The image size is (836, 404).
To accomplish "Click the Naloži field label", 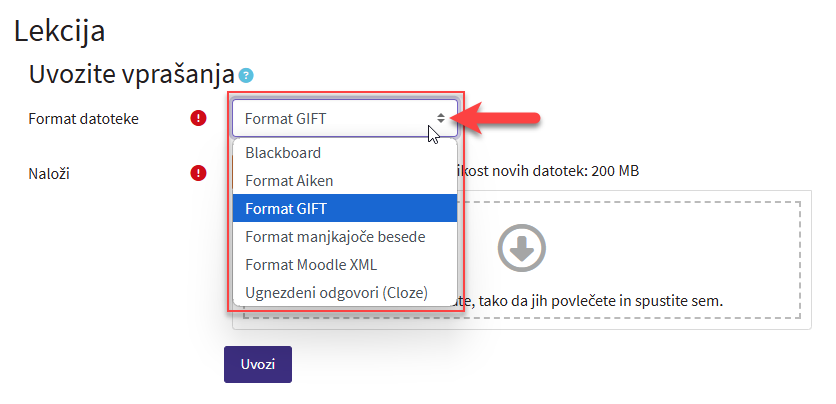I will [x=49, y=173].
